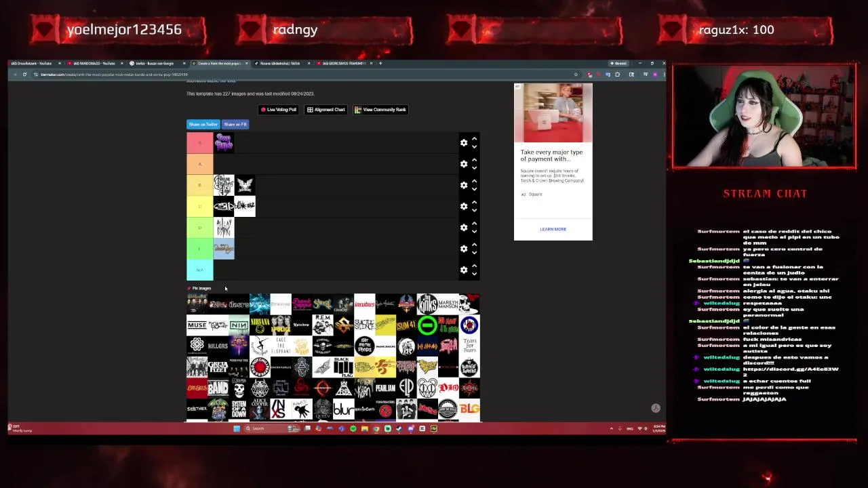Open settings gear for the N/A tier row

click(464, 270)
